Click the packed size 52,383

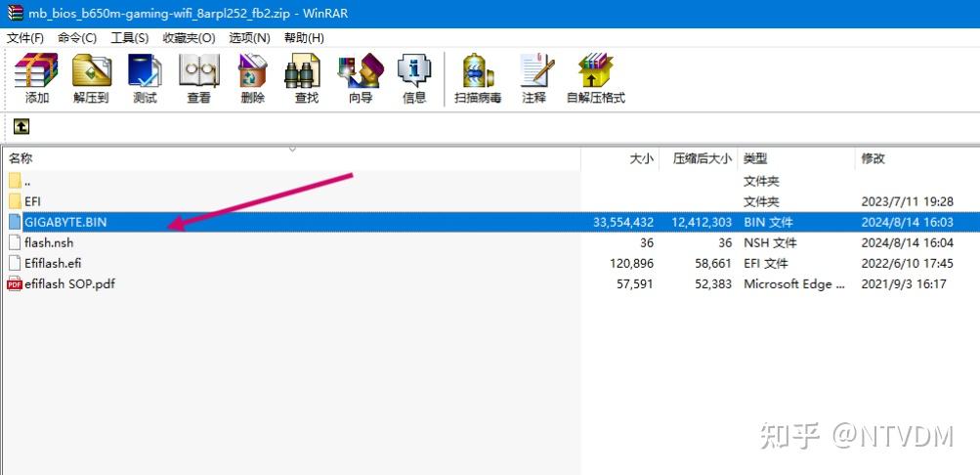tap(712, 283)
